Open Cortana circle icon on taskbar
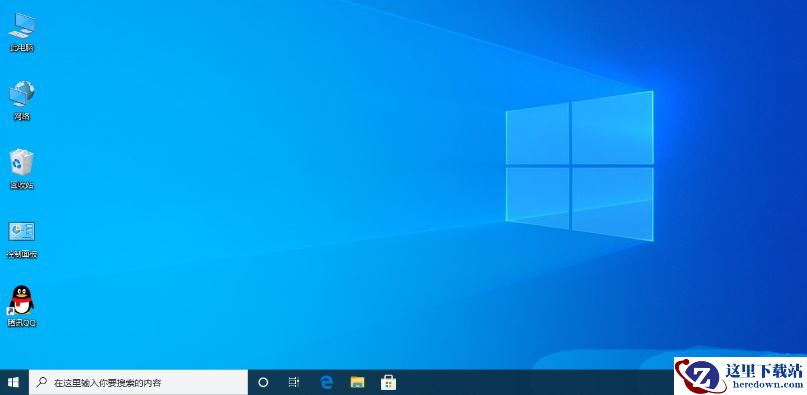The height and width of the screenshot is (395, 807). [263, 383]
